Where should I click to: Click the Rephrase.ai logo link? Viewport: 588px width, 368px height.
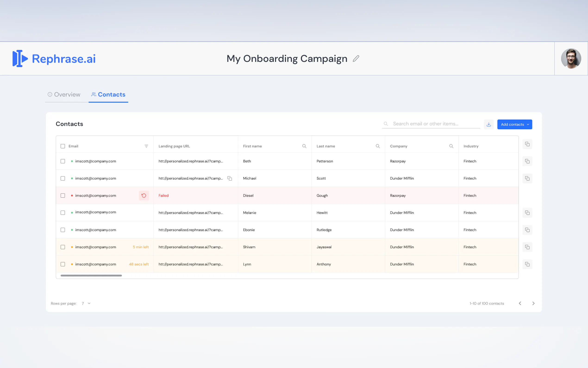click(54, 59)
